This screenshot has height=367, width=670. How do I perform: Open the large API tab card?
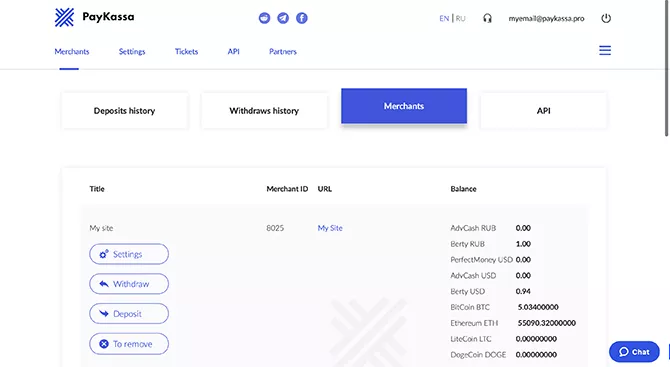click(544, 111)
